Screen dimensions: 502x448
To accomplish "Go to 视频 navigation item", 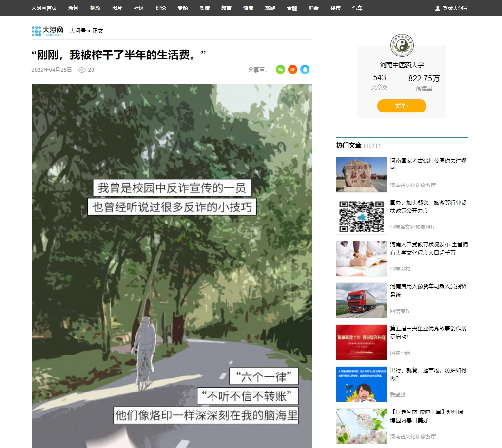I will pyautogui.click(x=95, y=8).
